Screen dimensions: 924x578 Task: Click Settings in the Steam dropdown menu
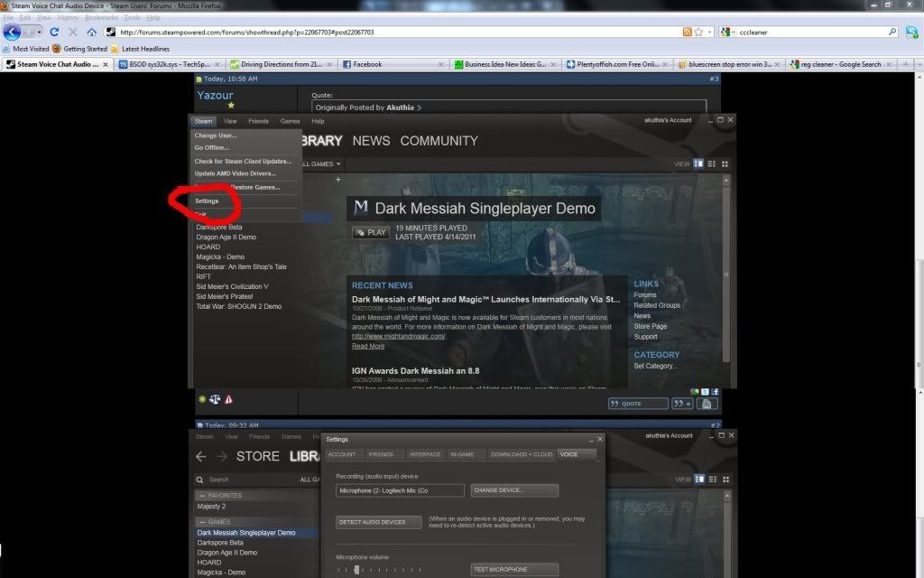click(207, 201)
